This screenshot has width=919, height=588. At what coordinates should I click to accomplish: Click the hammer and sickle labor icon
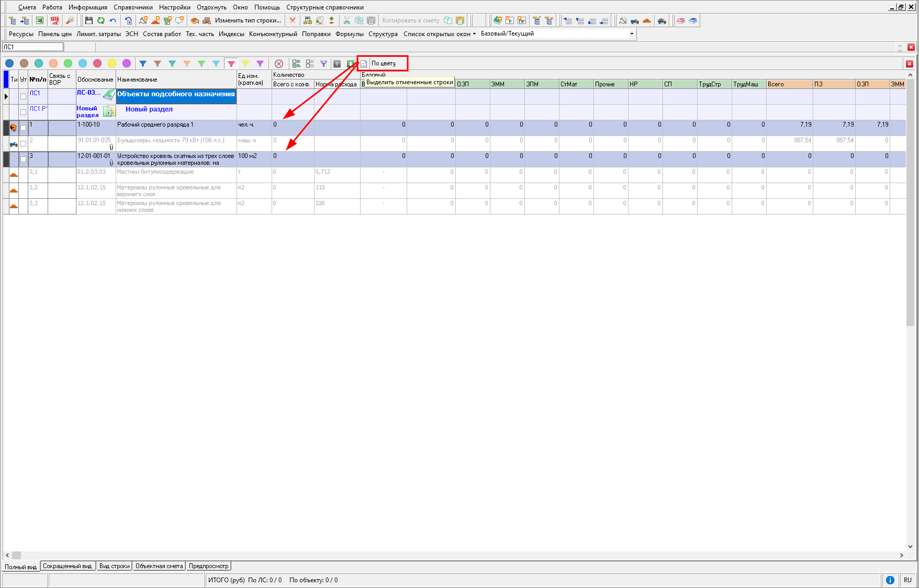(622, 20)
